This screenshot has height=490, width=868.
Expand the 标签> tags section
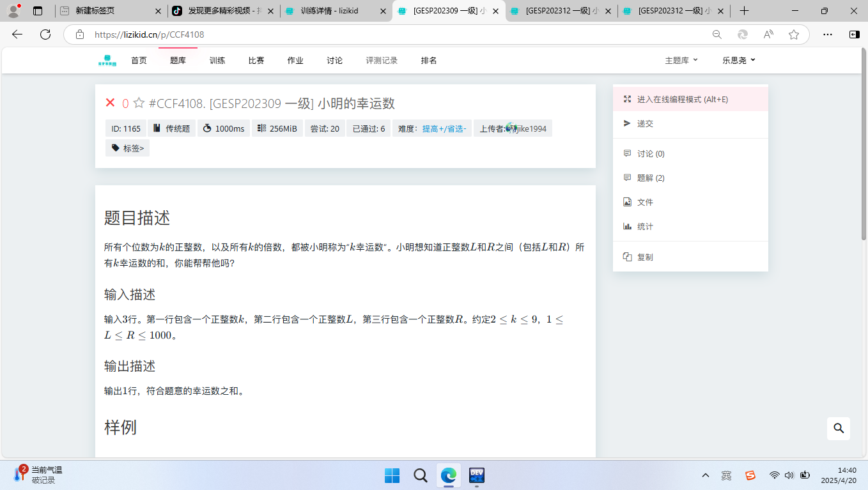point(128,148)
